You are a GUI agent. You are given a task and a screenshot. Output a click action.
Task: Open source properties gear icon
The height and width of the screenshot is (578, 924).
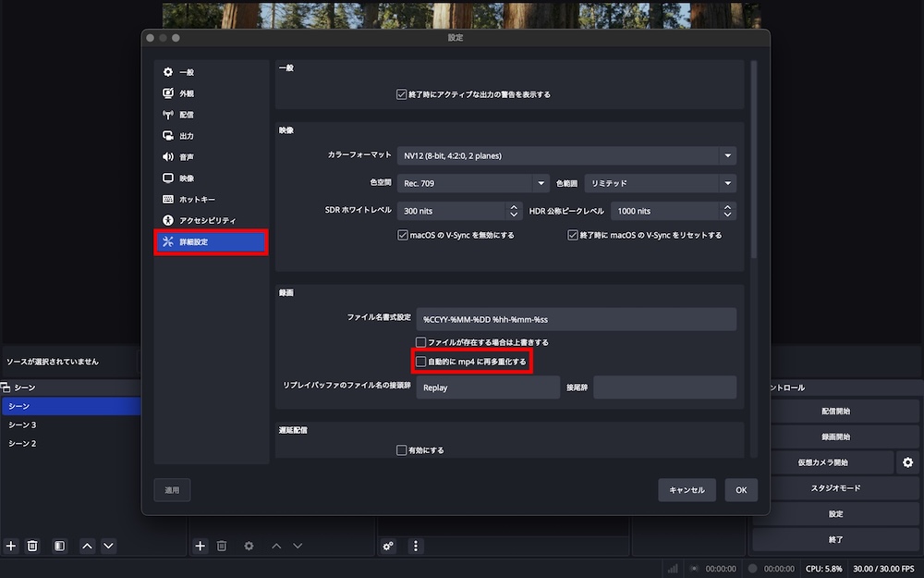[249, 547]
